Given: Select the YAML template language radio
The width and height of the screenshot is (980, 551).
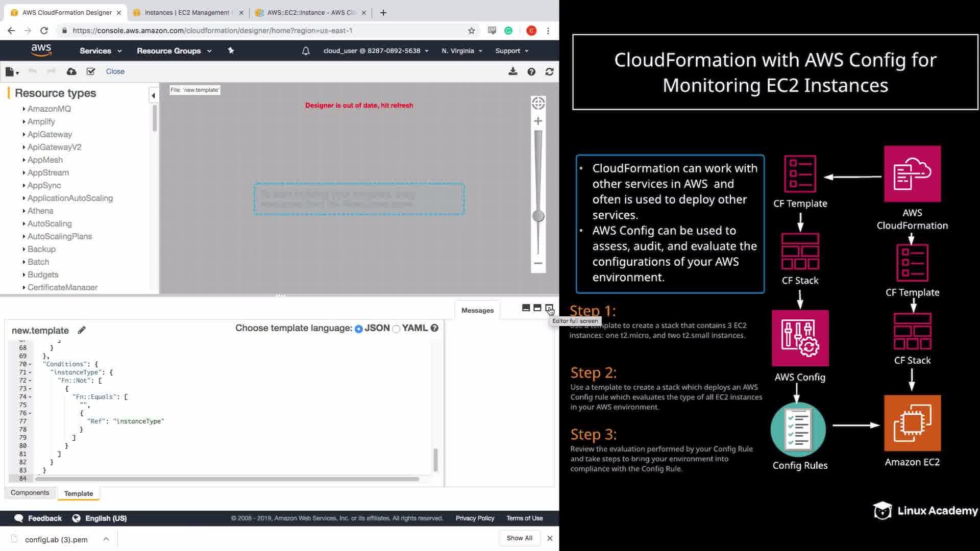Looking at the screenshot, I should tap(396, 329).
